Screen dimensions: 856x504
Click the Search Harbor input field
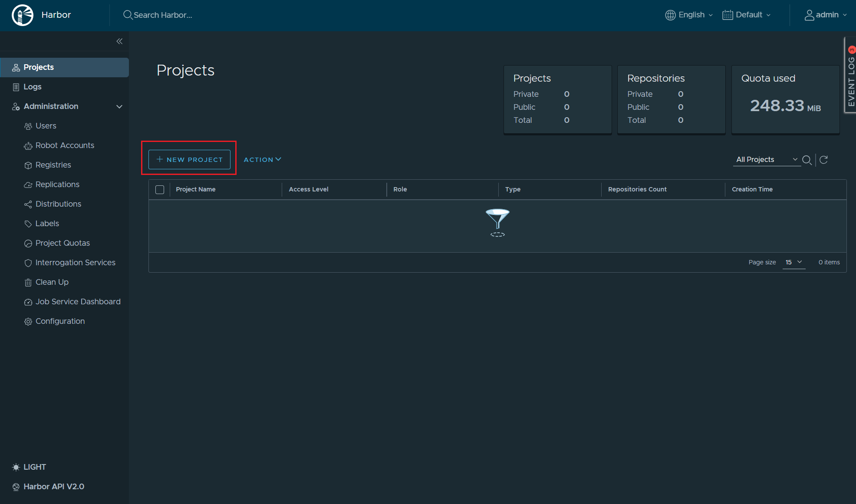click(163, 15)
